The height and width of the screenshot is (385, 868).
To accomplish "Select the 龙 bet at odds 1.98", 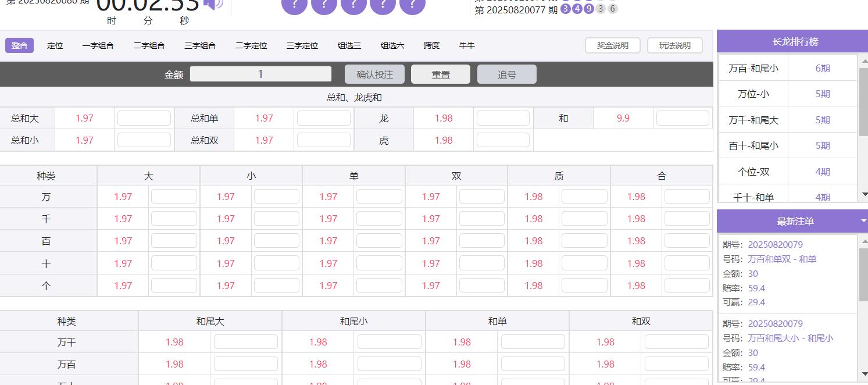I will tap(384, 118).
